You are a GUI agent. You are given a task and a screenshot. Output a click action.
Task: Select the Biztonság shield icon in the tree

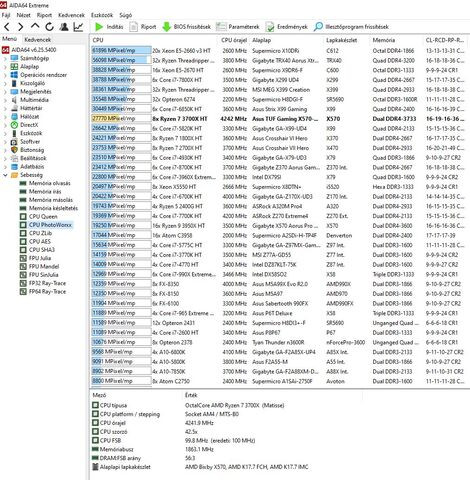[x=14, y=150]
